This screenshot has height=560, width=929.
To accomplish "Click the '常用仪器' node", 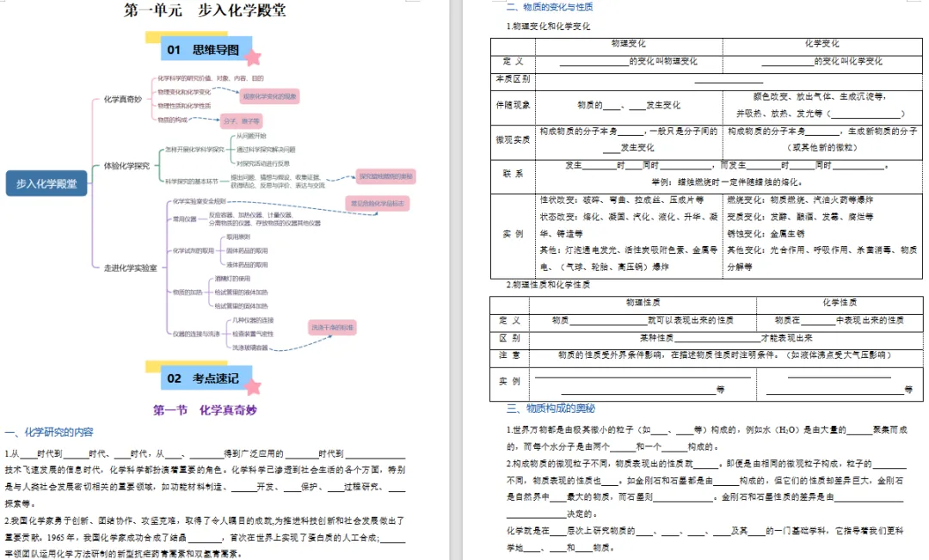I will 184,219.
